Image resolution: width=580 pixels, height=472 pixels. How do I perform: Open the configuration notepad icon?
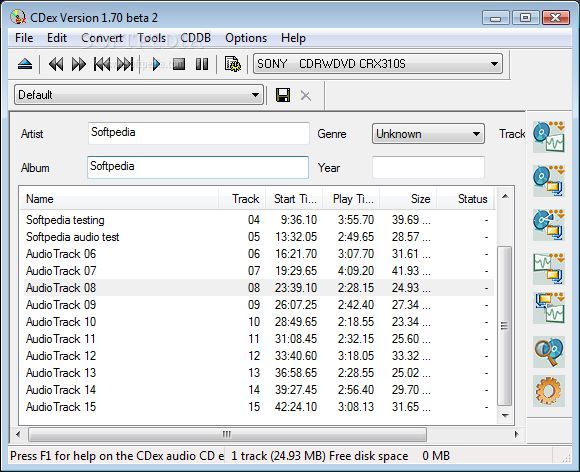[233, 64]
